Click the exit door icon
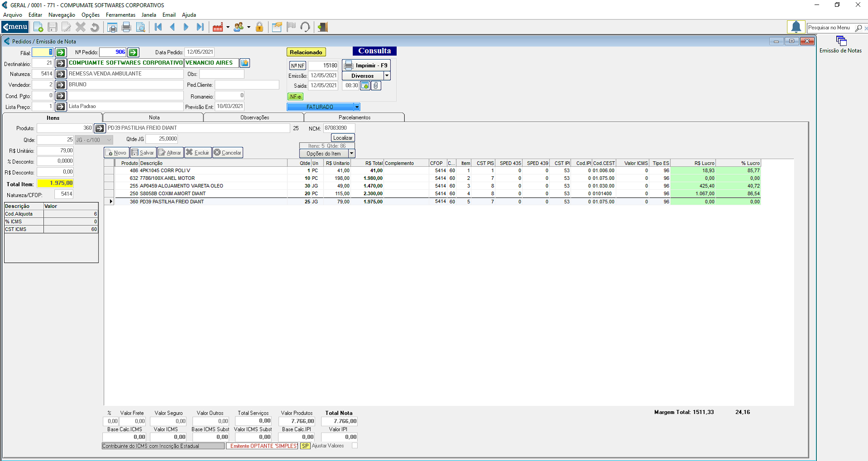Viewport: 868px width, 461px height. pos(323,27)
